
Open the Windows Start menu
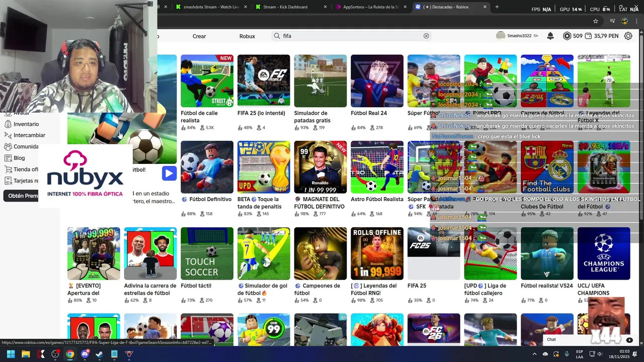[11, 354]
